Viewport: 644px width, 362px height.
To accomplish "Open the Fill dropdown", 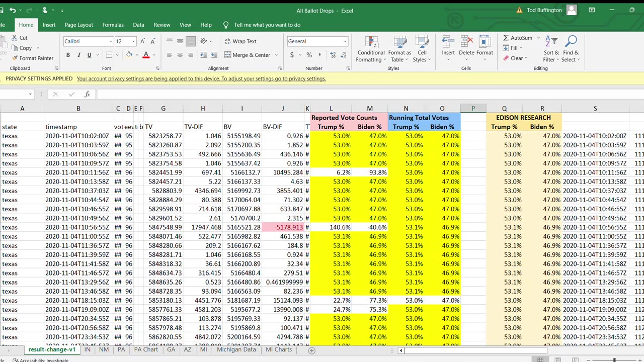I will click(x=513, y=48).
